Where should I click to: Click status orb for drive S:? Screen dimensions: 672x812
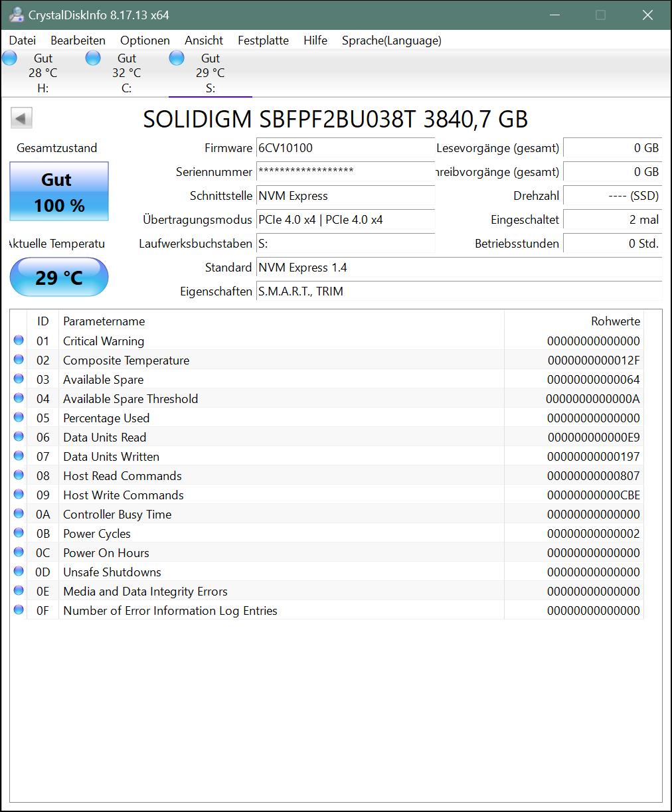click(177, 58)
